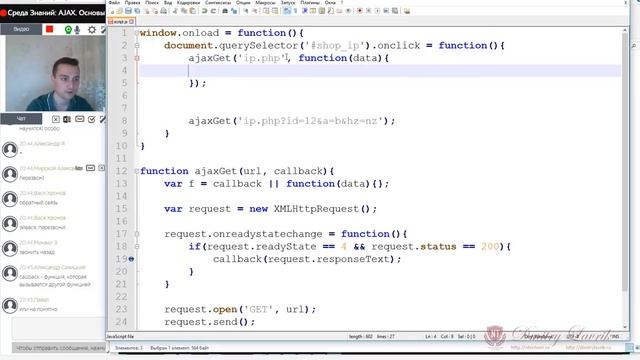Screen dimensions: 640x360
Task: Toggle the indent guide toolbar button
Action: [x=304, y=11]
